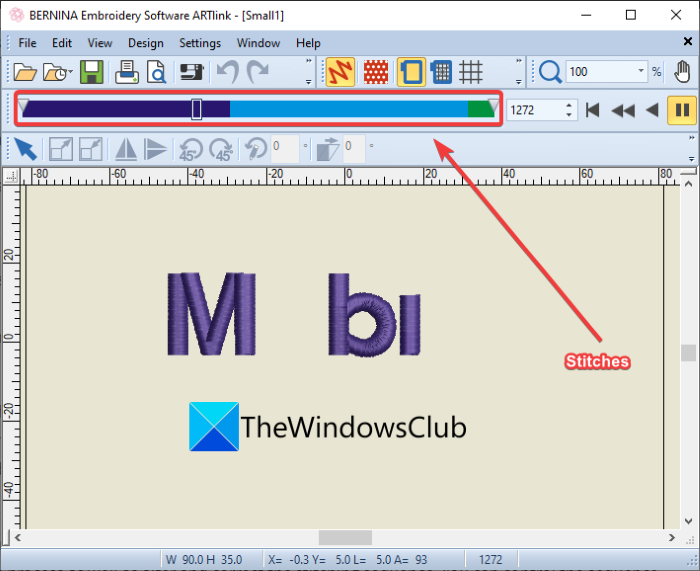Click the Zoom magnifier icon
Viewport: 700px width, 571px height.
point(550,72)
